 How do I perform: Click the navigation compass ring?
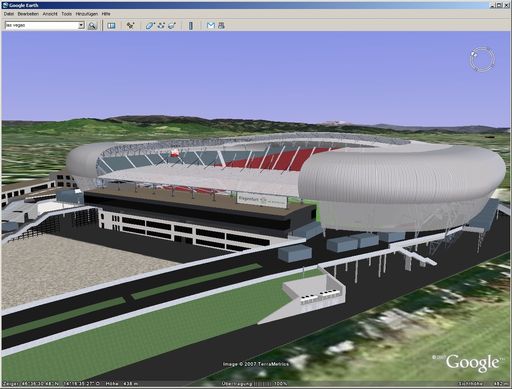point(482,60)
